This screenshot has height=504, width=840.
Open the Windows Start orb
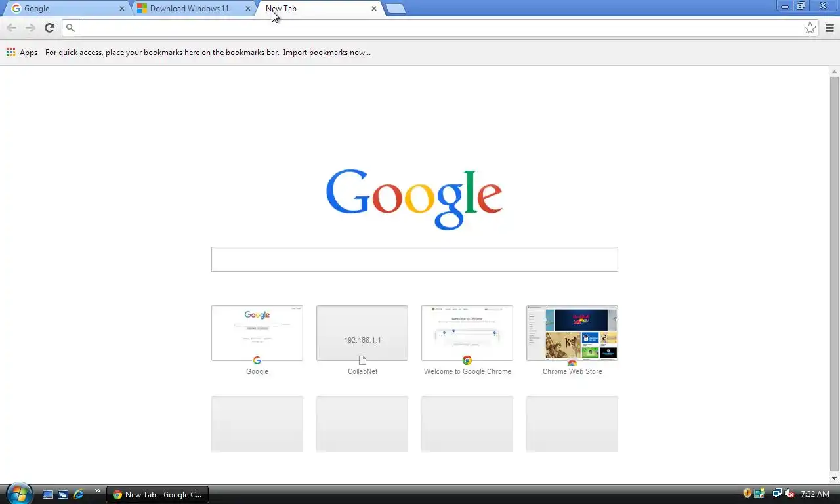pyautogui.click(x=19, y=493)
